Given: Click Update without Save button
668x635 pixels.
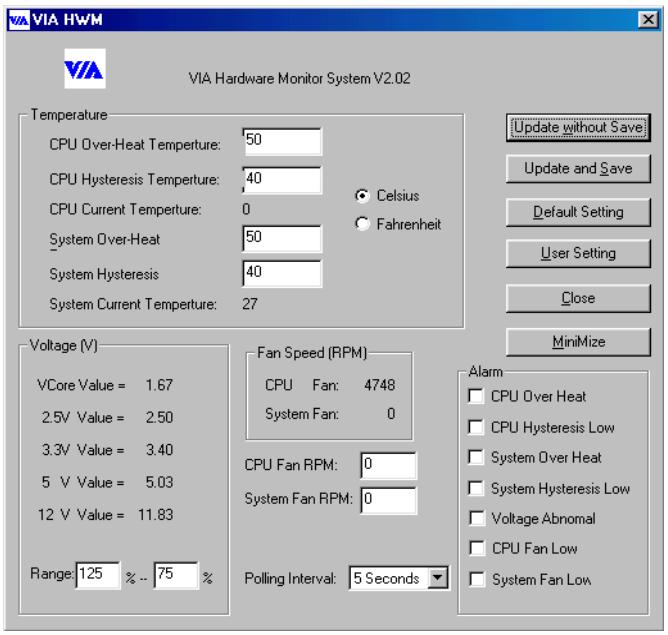Looking at the screenshot, I should [x=578, y=127].
